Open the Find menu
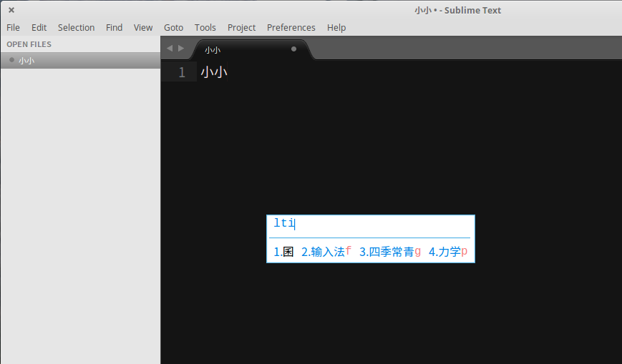This screenshot has width=622, height=364. 114,27
